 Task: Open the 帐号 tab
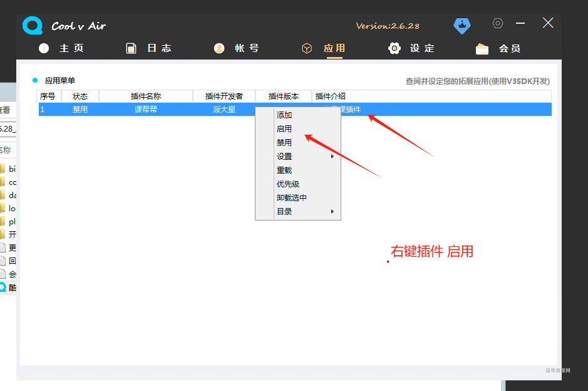coord(247,48)
